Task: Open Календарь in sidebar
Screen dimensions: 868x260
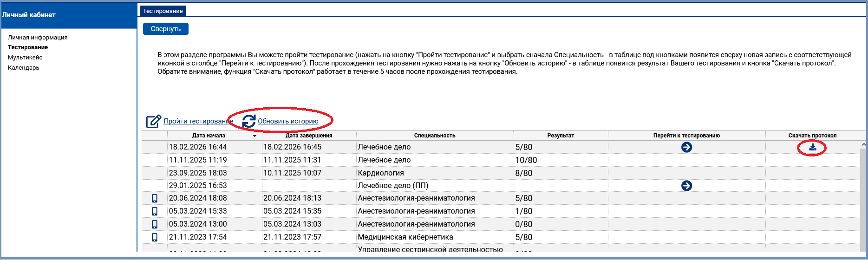Action: (x=24, y=68)
